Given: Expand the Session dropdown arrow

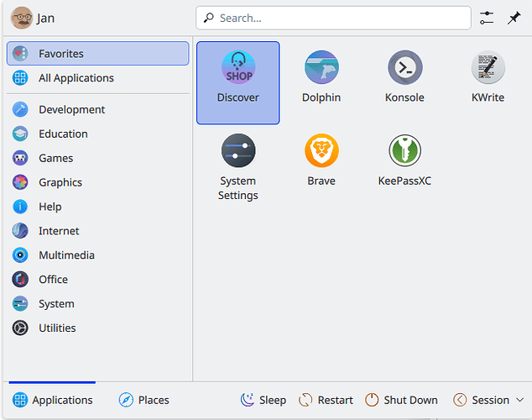Looking at the screenshot, I should point(520,400).
